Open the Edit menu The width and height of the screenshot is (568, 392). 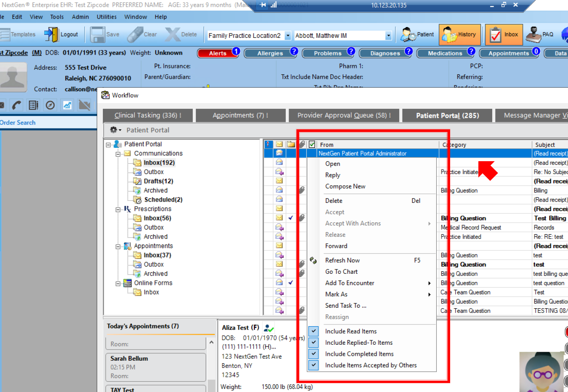[x=17, y=17]
